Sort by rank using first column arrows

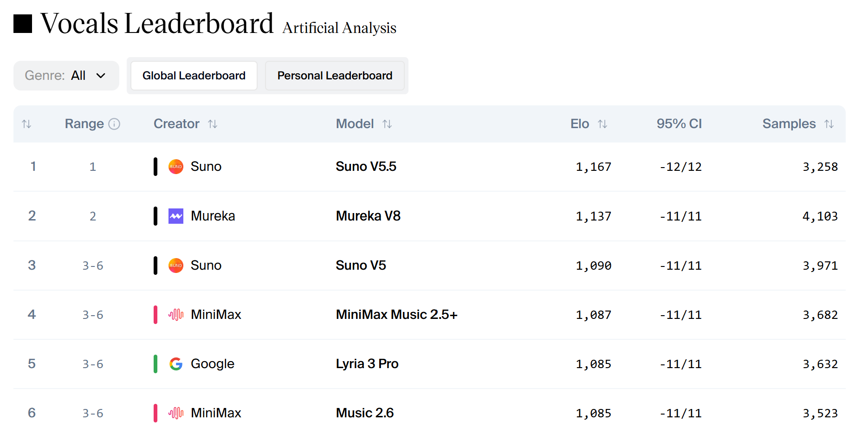pyautogui.click(x=26, y=124)
